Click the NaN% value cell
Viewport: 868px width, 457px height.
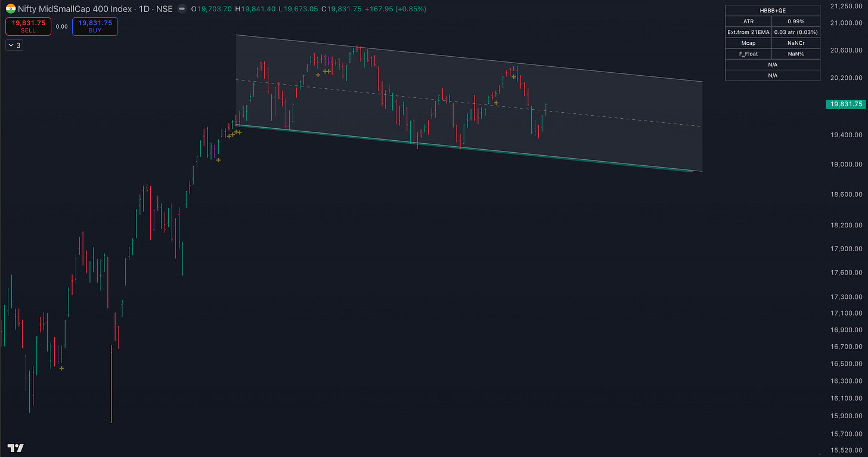(x=795, y=54)
